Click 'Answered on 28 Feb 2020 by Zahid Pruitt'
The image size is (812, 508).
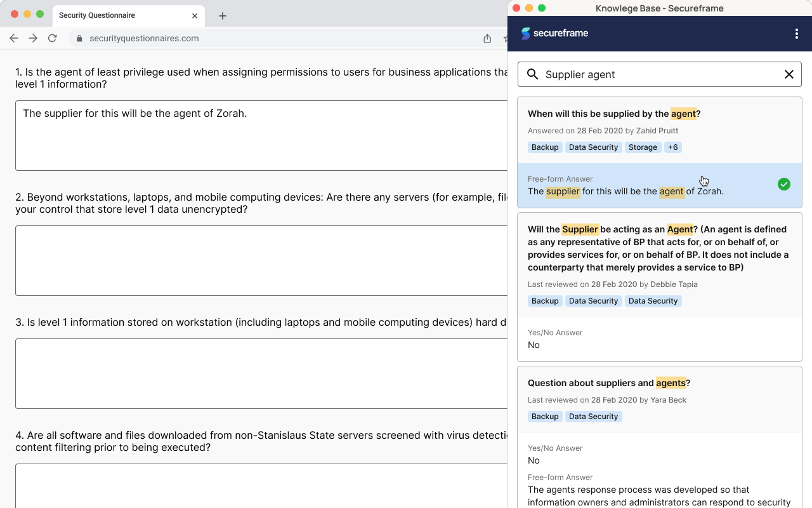[603, 131]
